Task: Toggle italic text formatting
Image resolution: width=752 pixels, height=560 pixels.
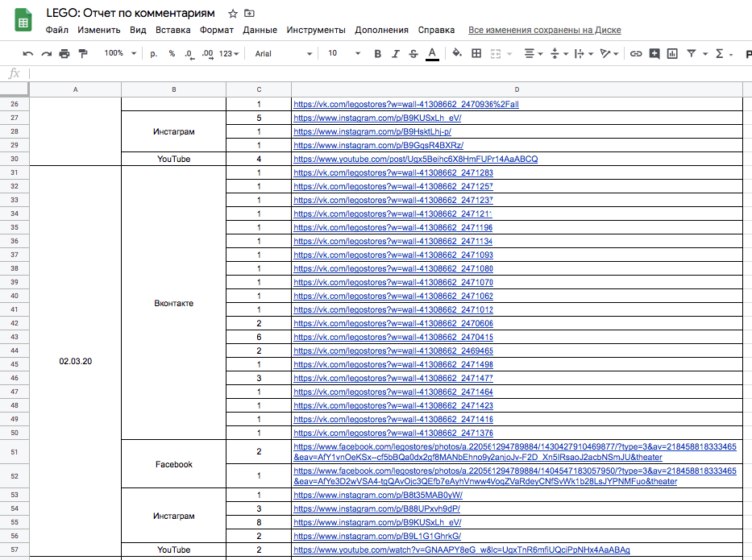Action: (395, 54)
